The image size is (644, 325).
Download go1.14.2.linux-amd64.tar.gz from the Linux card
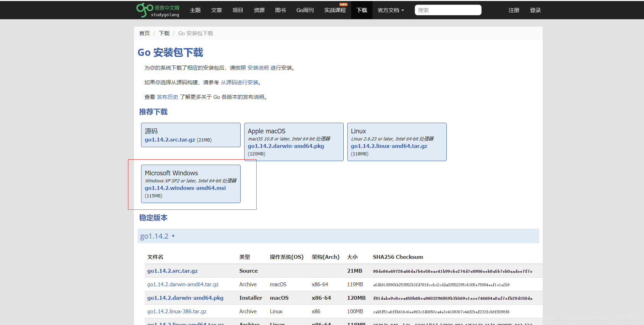(389, 146)
